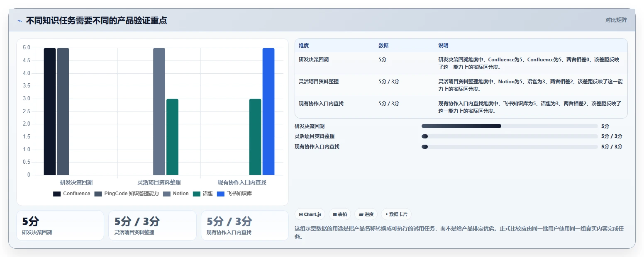Image resolution: width=644 pixels, height=257 pixels.
Task: Open the 研发决策回溯 5分 data card
Action: coord(60,225)
